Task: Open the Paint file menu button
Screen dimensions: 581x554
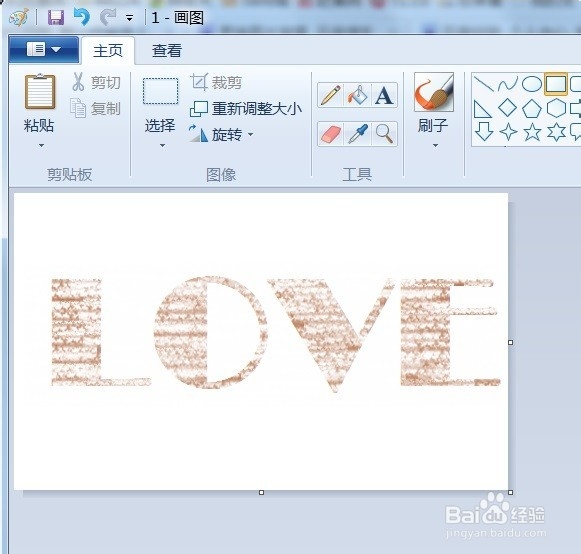Action: pos(44,49)
